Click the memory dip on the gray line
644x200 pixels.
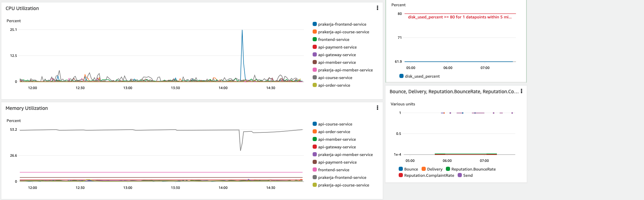[x=240, y=150]
